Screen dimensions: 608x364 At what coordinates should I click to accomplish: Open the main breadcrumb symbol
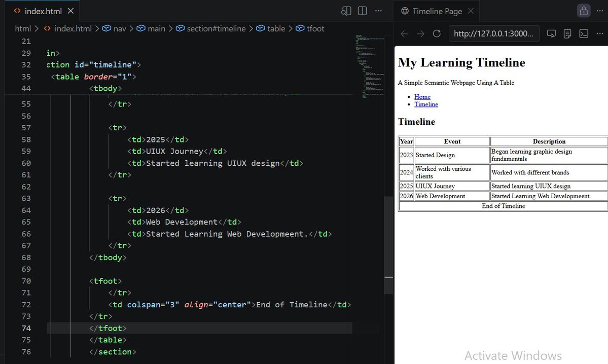[151, 29]
